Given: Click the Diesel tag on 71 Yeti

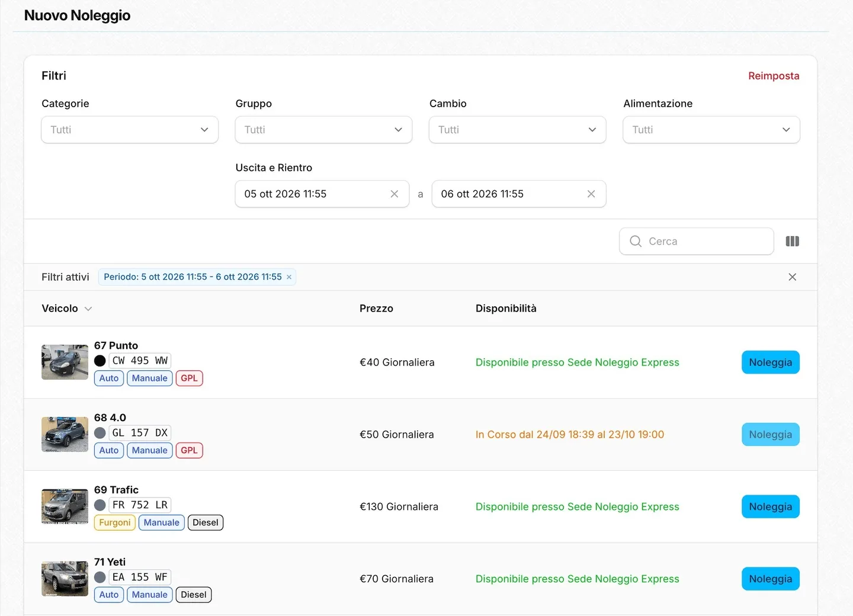Looking at the screenshot, I should click(194, 595).
